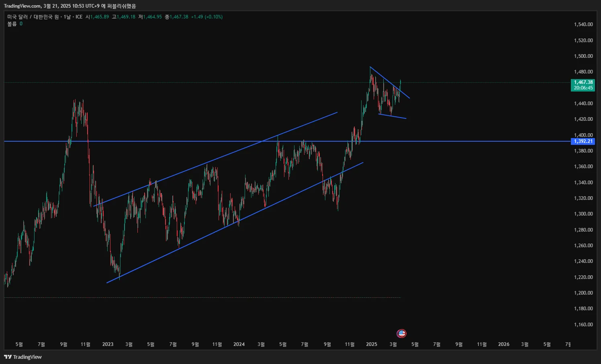Click the 2023 label on the time axis
This screenshot has width=601, height=364.
[108, 344]
